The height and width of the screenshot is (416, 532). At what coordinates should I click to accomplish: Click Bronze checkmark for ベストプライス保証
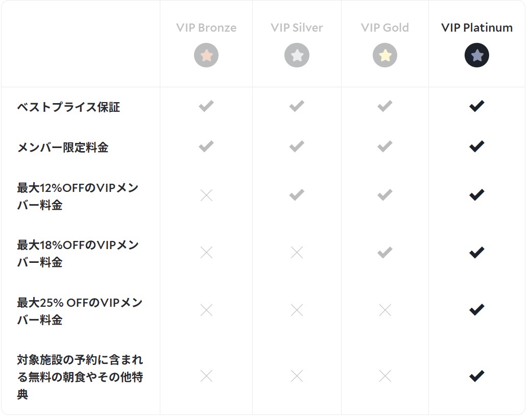point(206,106)
